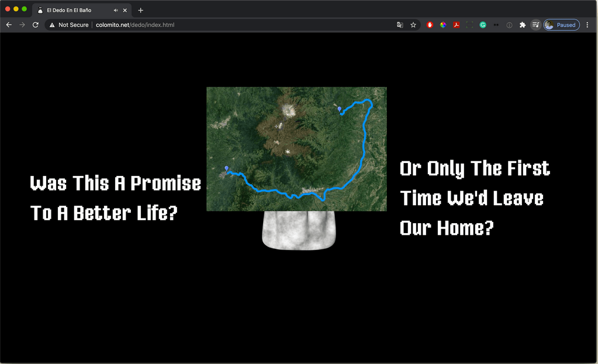Close the El Dedo En El Baño tab
598x364 pixels.
click(125, 11)
